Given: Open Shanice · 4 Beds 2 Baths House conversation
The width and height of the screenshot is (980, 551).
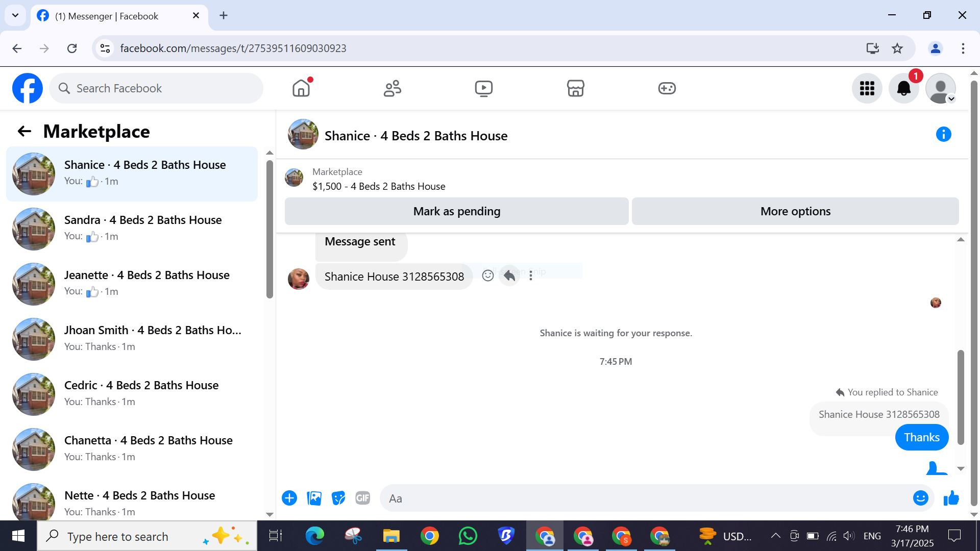Looking at the screenshot, I should click(x=132, y=174).
